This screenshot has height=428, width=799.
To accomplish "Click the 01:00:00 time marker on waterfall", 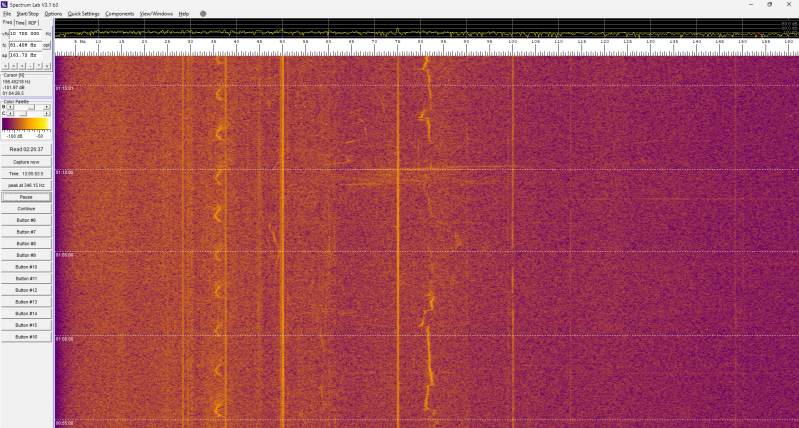I will [x=64, y=339].
